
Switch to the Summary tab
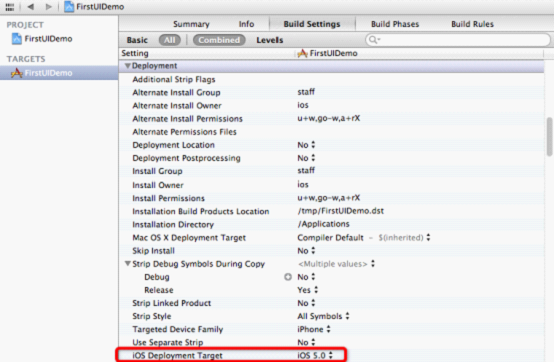191,24
